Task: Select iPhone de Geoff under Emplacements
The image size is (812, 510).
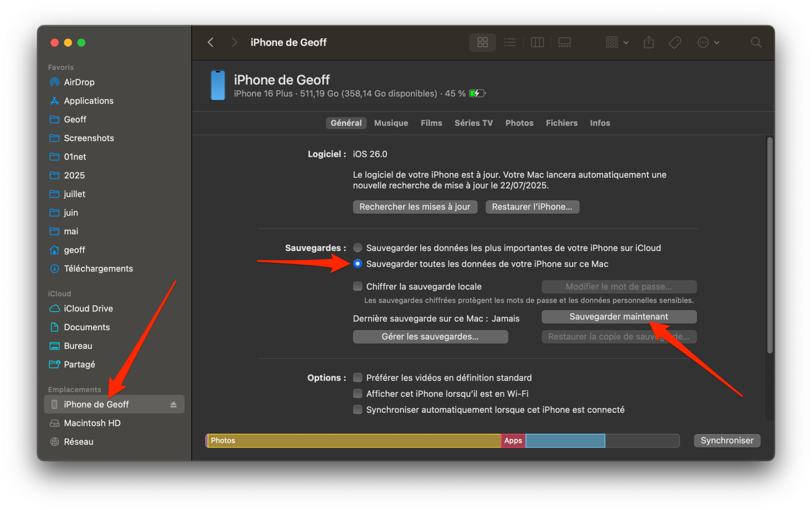Action: tap(114, 404)
